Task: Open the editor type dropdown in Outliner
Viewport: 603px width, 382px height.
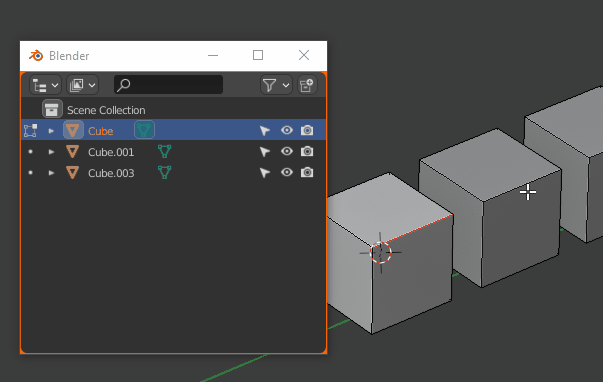Action: [45, 85]
